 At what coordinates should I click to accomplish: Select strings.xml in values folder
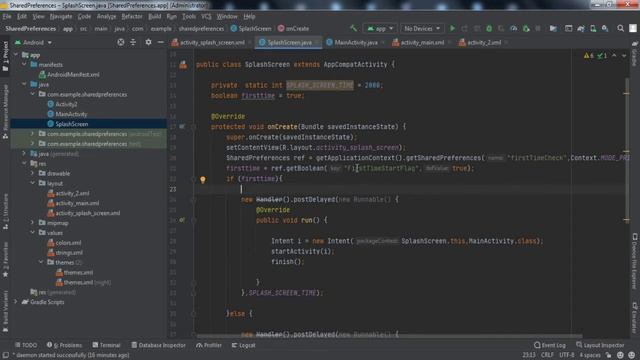coord(65,252)
